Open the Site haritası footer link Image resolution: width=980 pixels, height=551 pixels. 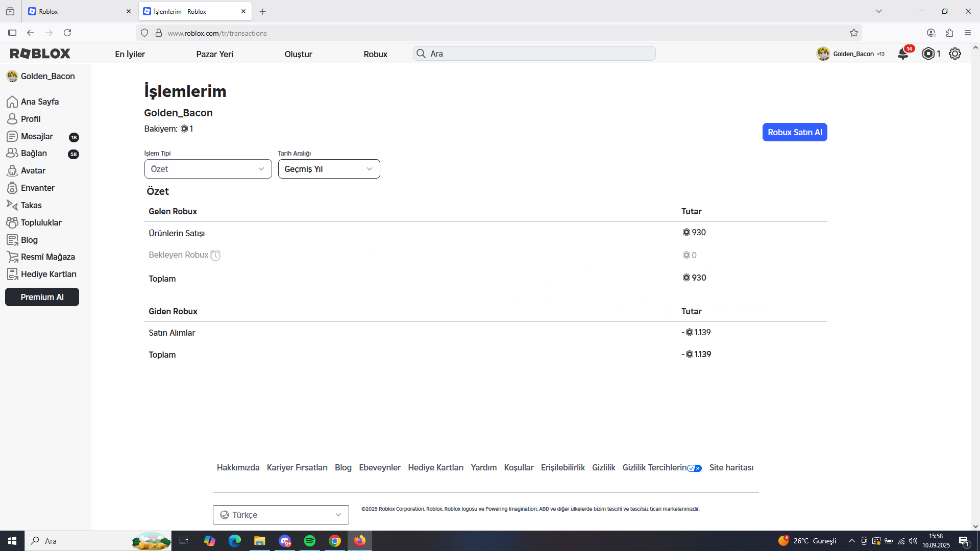tap(731, 467)
